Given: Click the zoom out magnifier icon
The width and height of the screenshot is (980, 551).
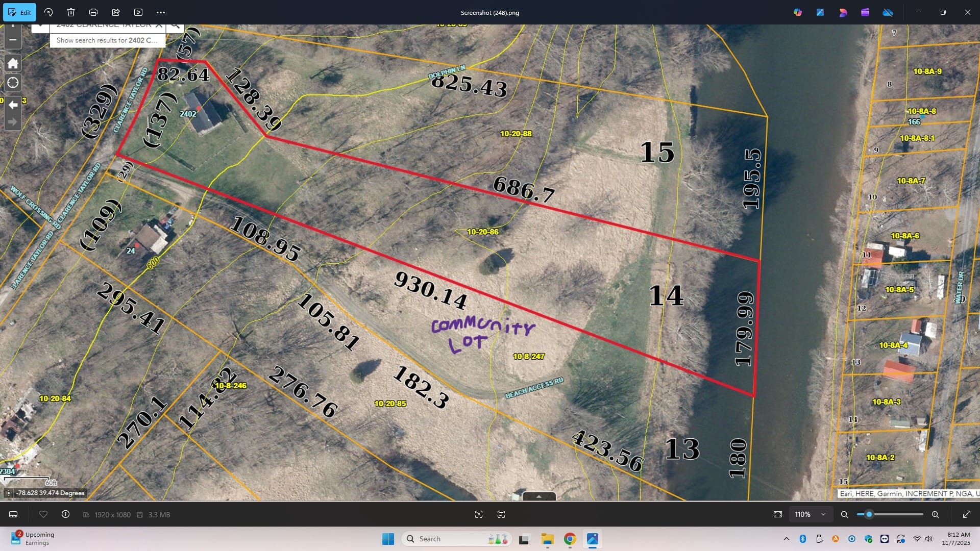Looking at the screenshot, I should [x=845, y=514].
